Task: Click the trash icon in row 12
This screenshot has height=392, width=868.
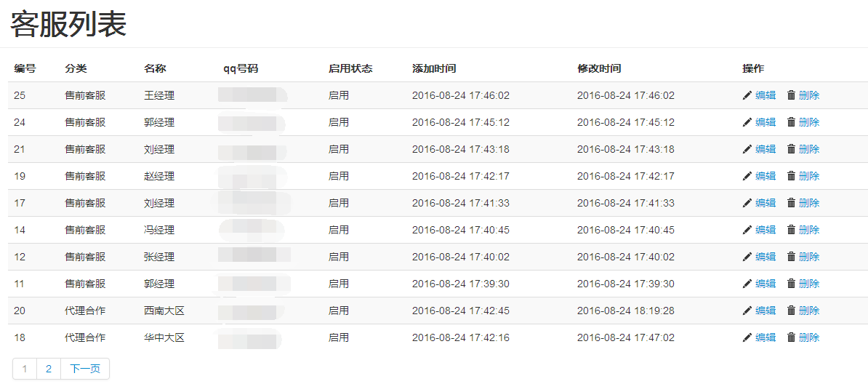Action: pos(791,257)
